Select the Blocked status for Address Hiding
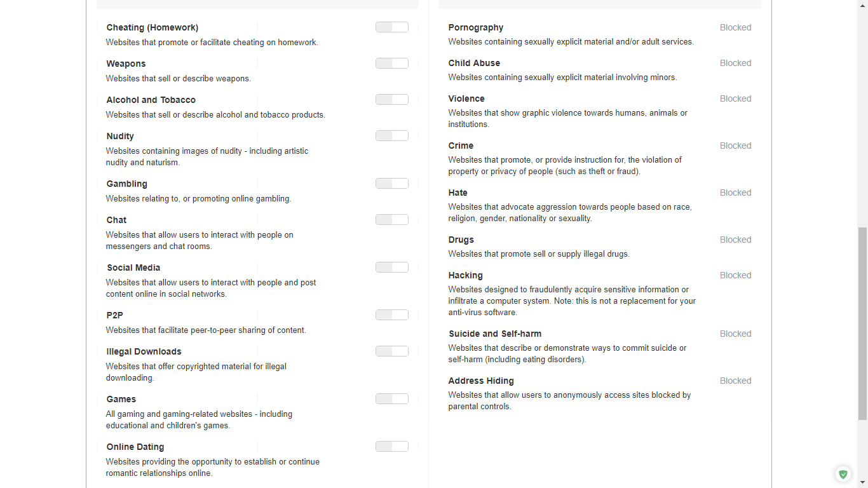Image resolution: width=868 pixels, height=488 pixels. [735, 381]
